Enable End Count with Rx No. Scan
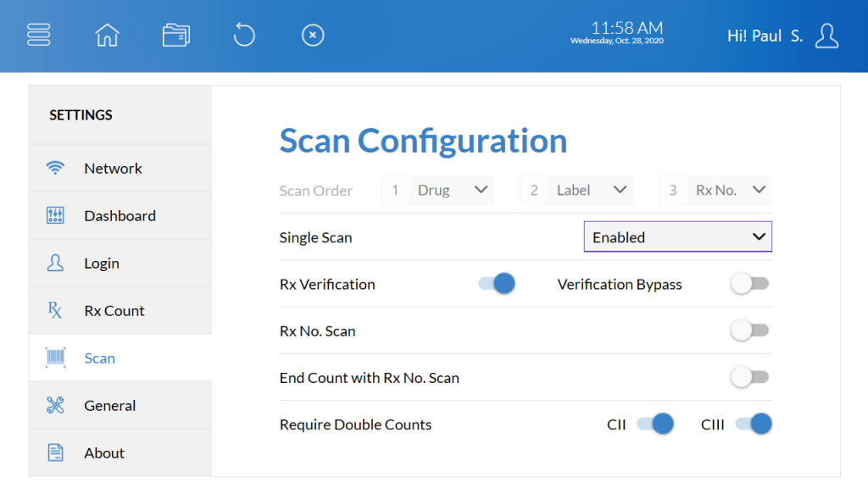This screenshot has width=868, height=488. [x=749, y=377]
